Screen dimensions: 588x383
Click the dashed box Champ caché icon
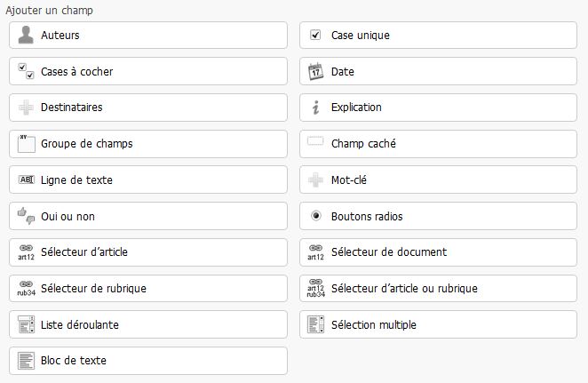click(x=315, y=142)
